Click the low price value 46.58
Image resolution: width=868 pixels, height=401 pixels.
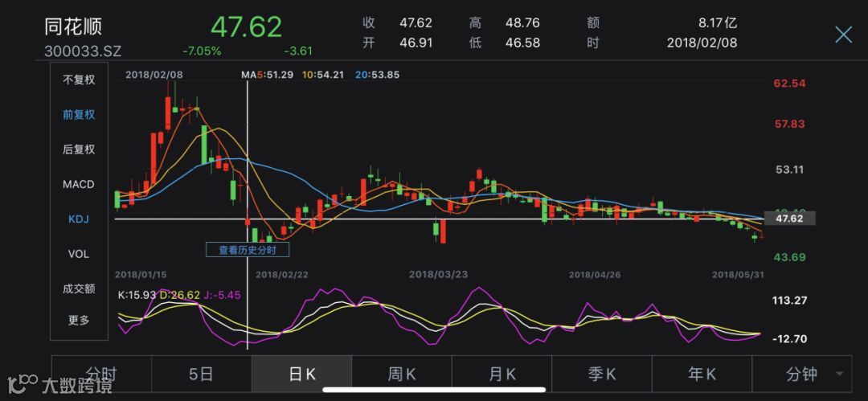522,43
